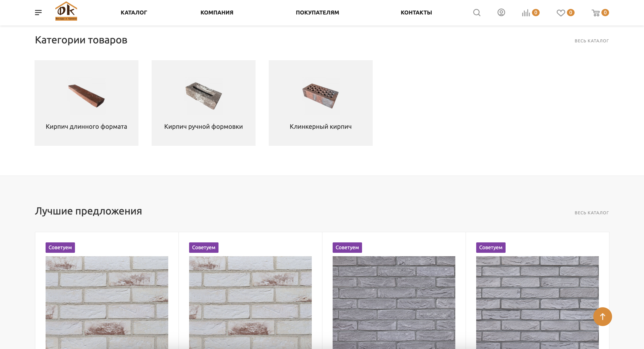Open the first white brick product image
This screenshot has width=644, height=349.
[x=107, y=302]
